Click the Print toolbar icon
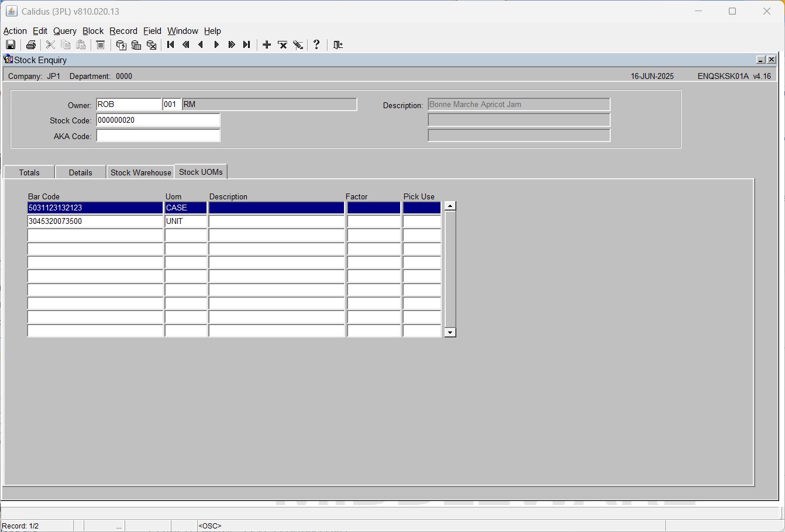The width and height of the screenshot is (785, 532). pyautogui.click(x=31, y=45)
